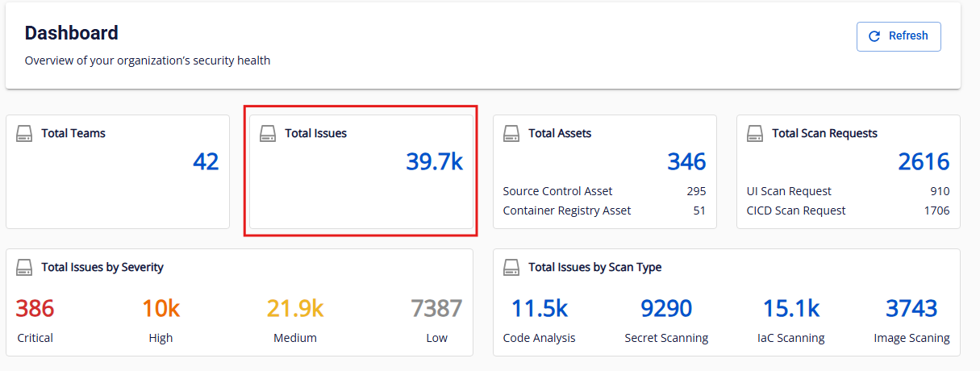Click the Total Teams card icon
Viewport: 980px width, 371px height.
coord(24,133)
